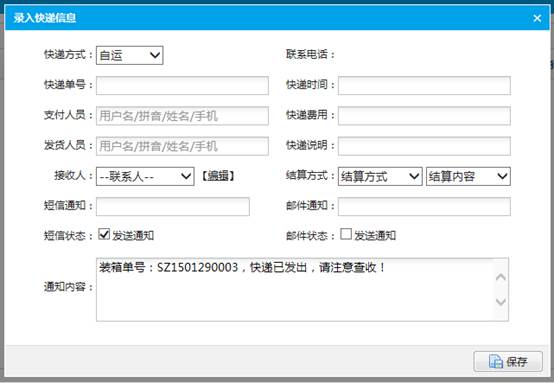Click the 快递单号 input field
Screen dimensions: 554x383
[182, 85]
